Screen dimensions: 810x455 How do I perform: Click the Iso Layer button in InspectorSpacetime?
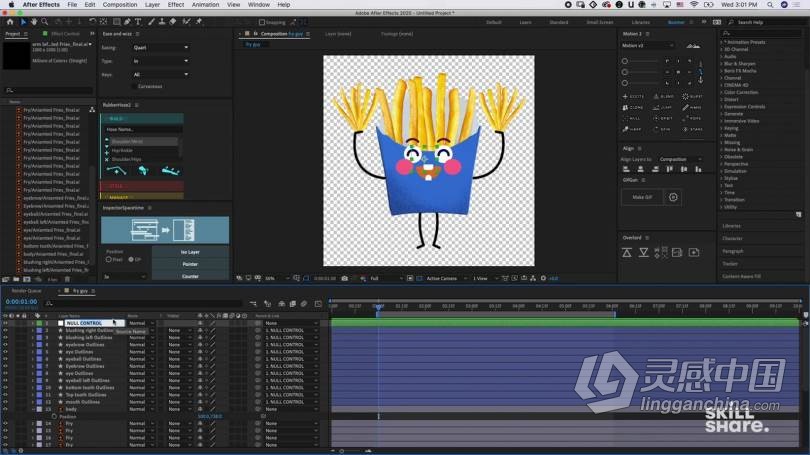coord(190,252)
